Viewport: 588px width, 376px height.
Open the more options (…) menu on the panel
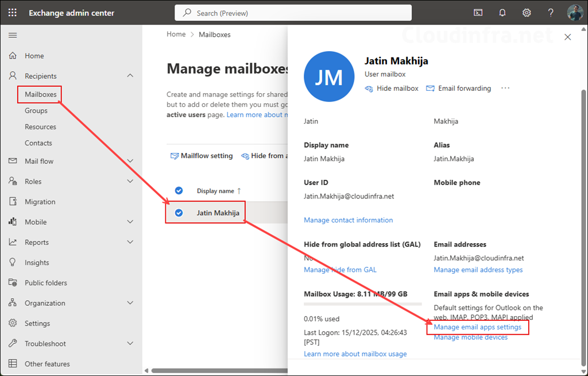point(505,88)
